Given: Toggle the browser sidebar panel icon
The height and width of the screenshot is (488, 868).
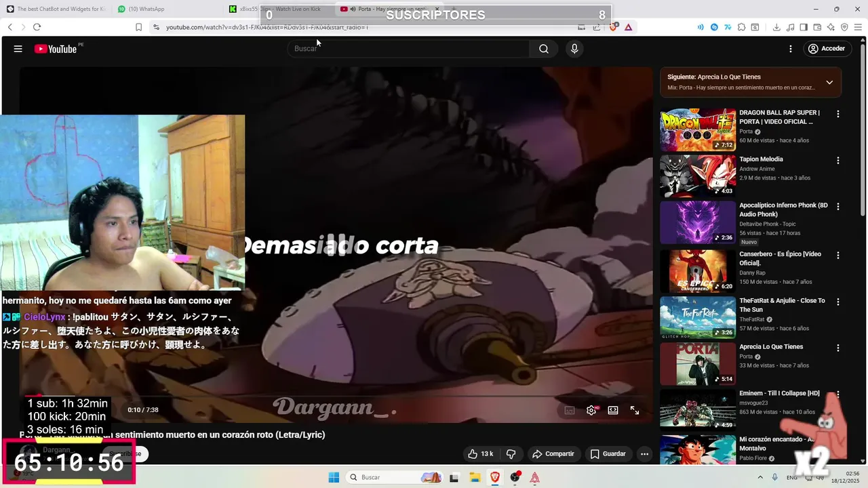Looking at the screenshot, I should click(x=804, y=27).
